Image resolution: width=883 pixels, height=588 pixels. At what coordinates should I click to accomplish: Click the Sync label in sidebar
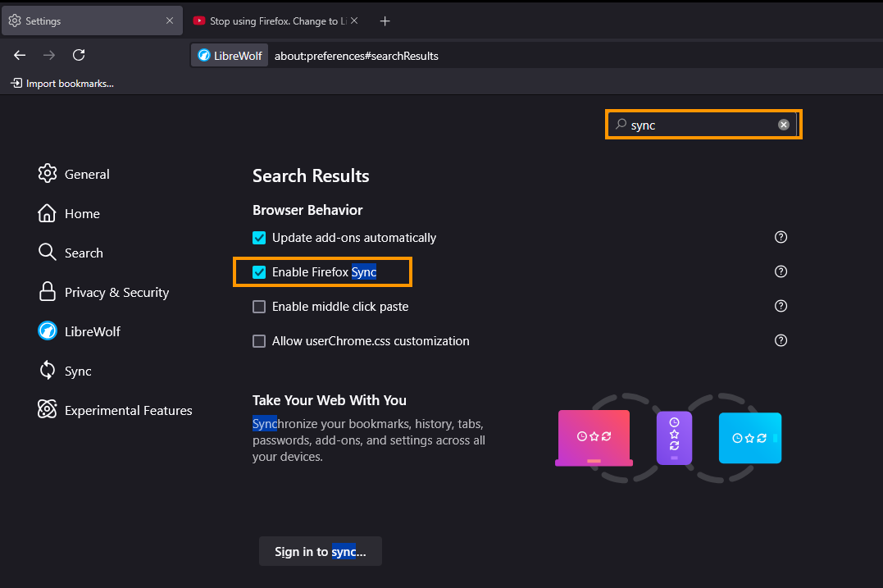pyautogui.click(x=78, y=371)
